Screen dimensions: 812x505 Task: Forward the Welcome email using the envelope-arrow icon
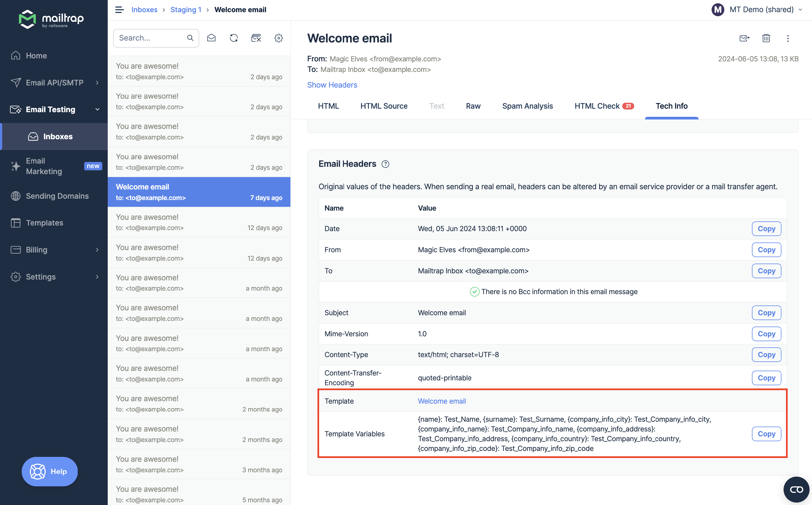coord(745,38)
